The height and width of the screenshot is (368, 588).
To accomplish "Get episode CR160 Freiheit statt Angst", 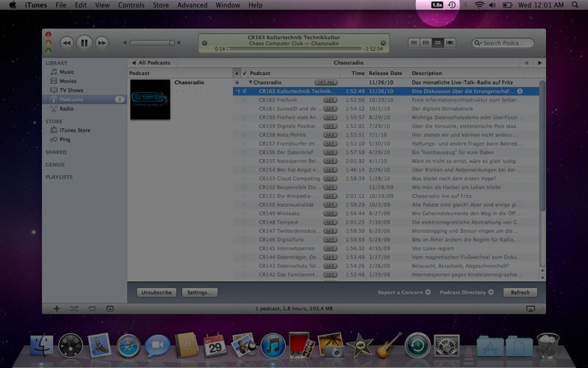I will (x=330, y=118).
